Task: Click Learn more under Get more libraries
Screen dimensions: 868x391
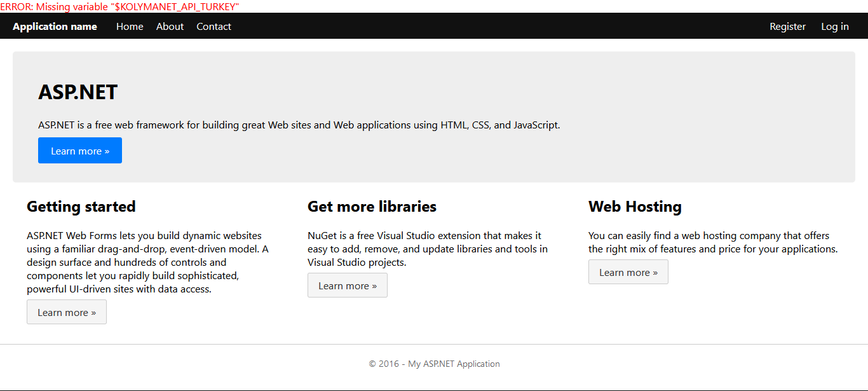Action: 348,285
